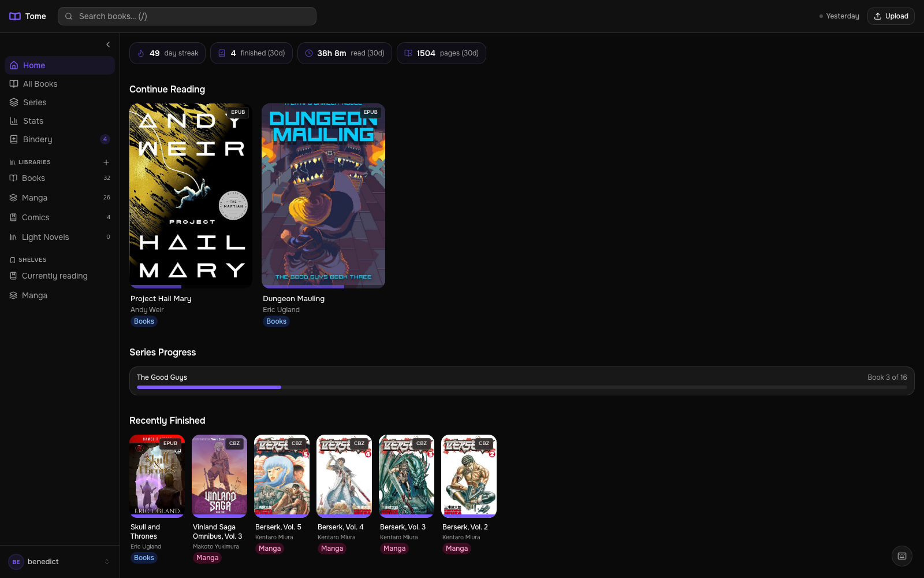Open the Berserk, Vol. 2 cover
This screenshot has height=578, width=924.
point(469,476)
